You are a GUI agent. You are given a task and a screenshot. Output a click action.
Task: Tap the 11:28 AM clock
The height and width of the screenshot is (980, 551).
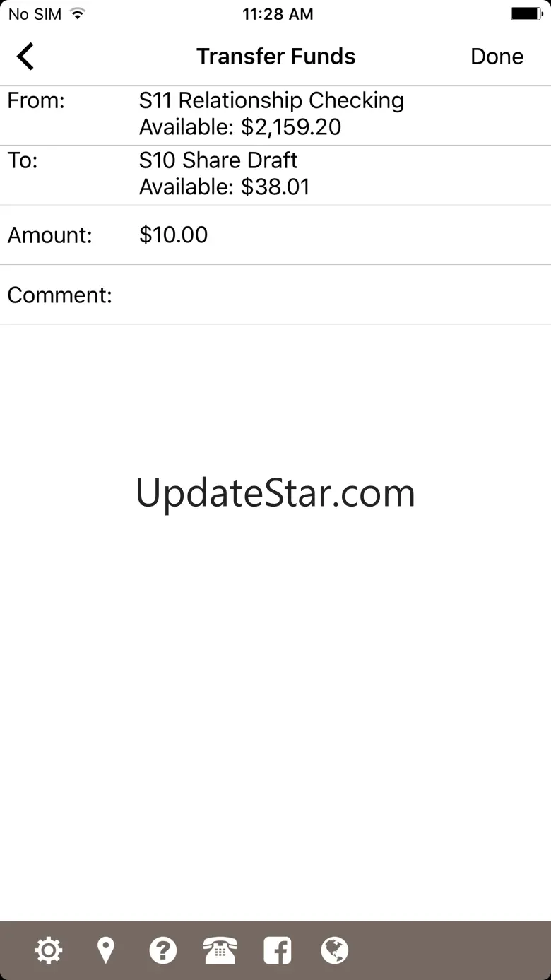coord(278,14)
